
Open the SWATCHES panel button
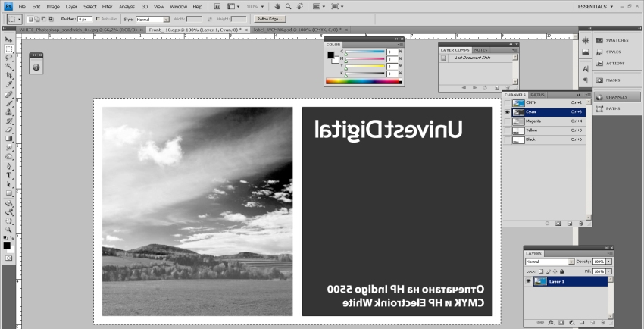pos(617,40)
